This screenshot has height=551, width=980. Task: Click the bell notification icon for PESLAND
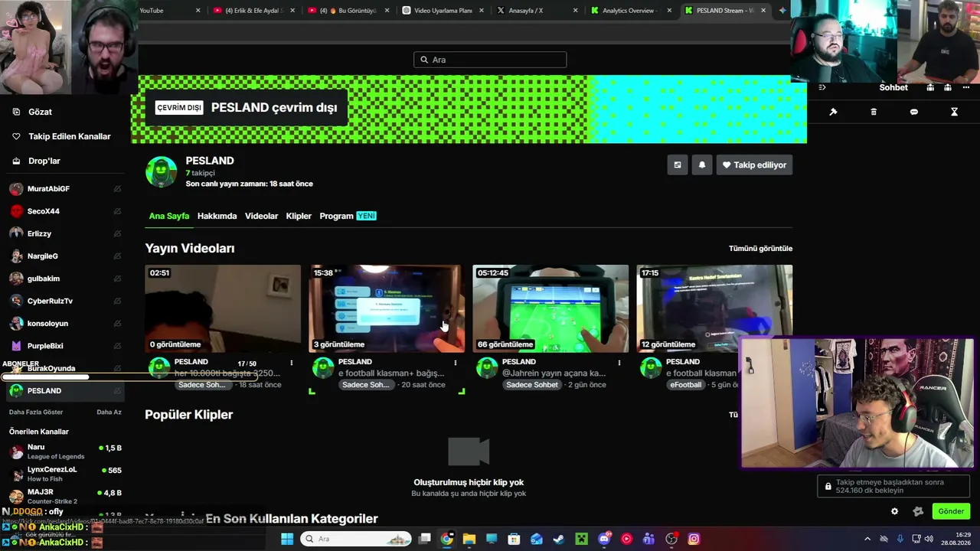(701, 165)
